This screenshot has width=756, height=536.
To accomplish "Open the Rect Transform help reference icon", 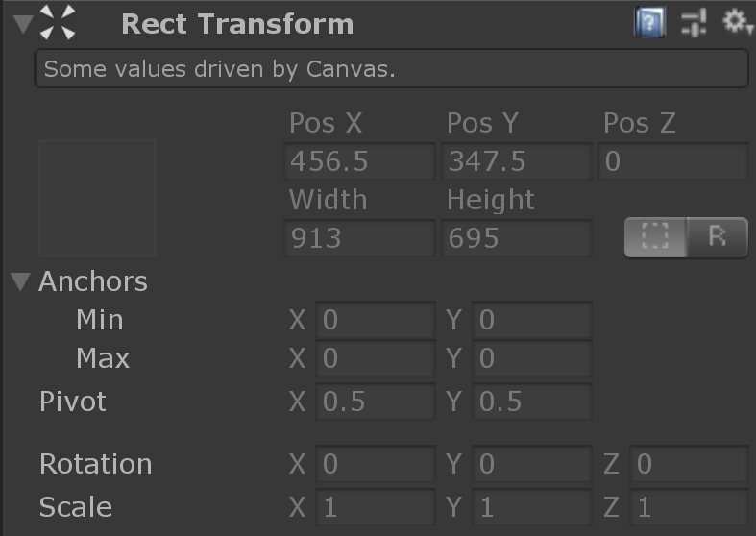I will pyautogui.click(x=649, y=22).
